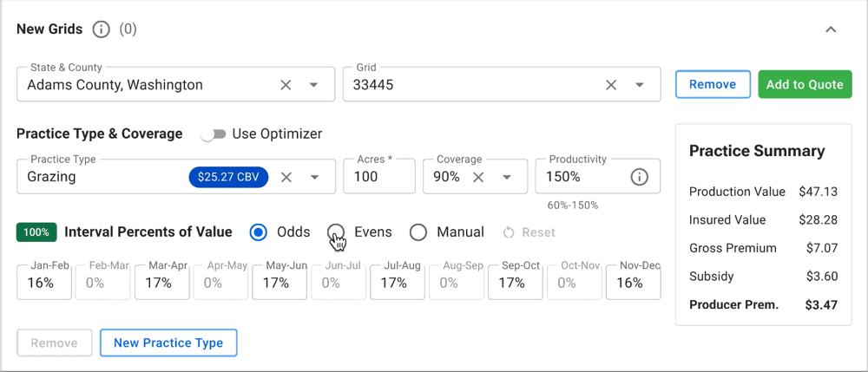Click New Practice Type button

(168, 343)
